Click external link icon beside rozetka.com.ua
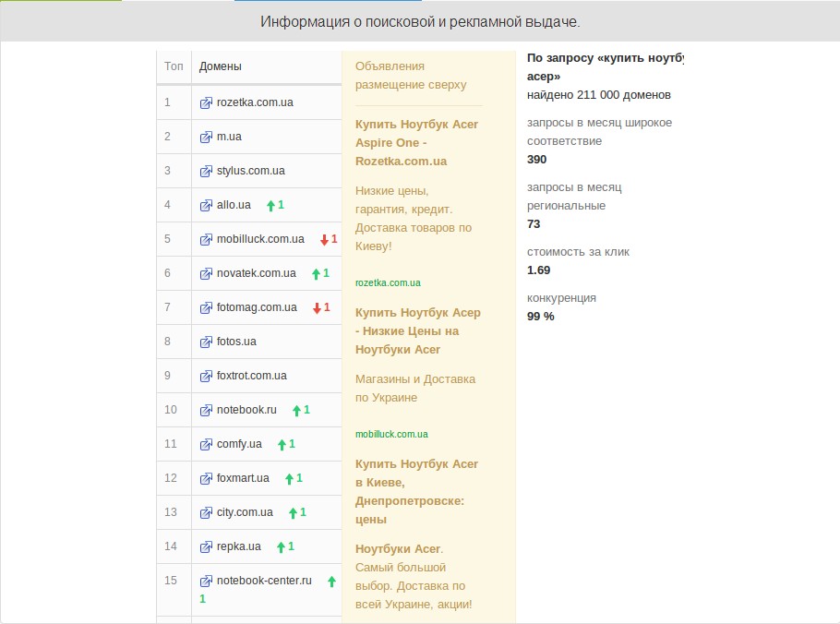Image resolution: width=840 pixels, height=624 pixels. click(x=206, y=102)
